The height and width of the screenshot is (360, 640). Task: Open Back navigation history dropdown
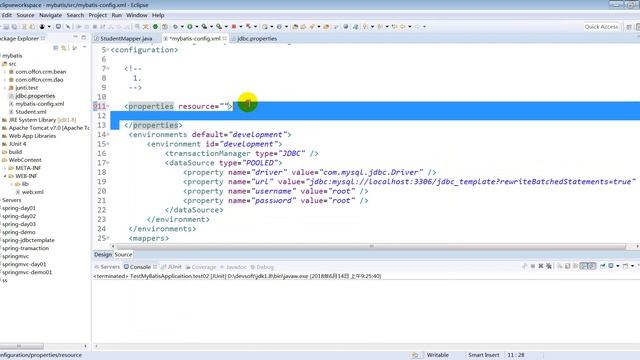point(410,27)
